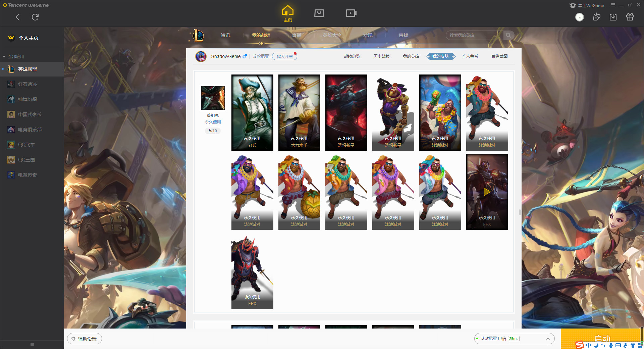Screen dimensions: 644x349
Task: Open the 老兵 skin card
Action: click(252, 112)
